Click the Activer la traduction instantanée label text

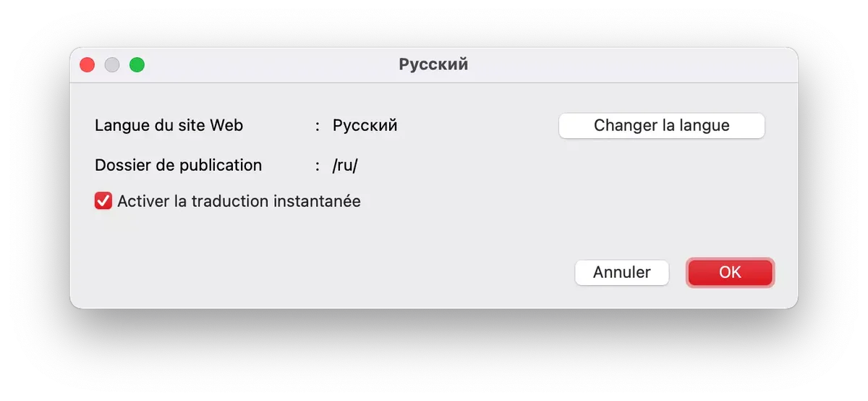pos(239,201)
